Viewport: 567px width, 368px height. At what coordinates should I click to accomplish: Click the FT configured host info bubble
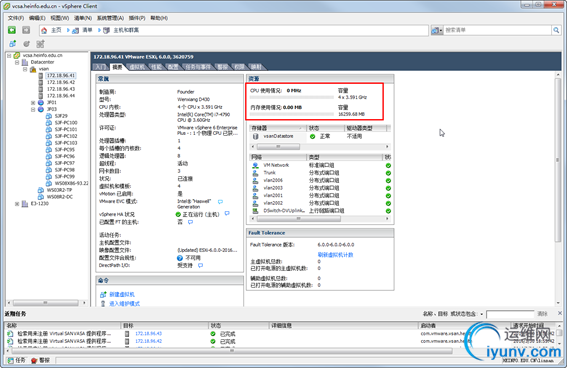[190, 222]
